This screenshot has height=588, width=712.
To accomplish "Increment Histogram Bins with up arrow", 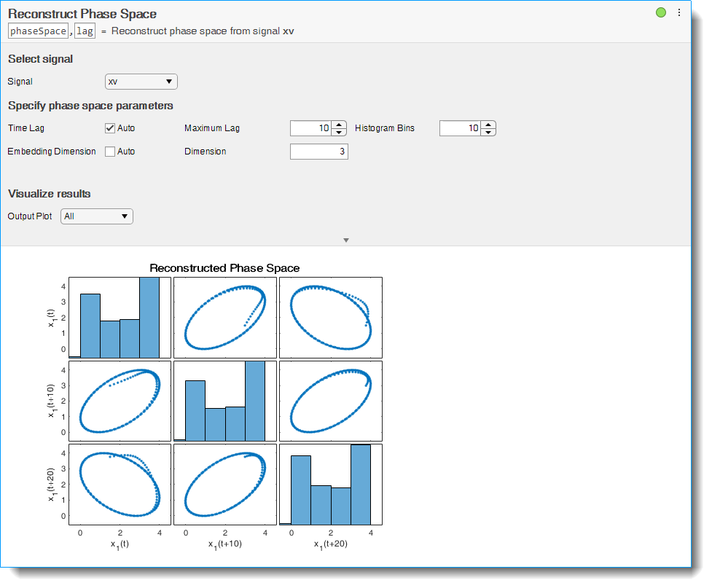I will [487, 125].
